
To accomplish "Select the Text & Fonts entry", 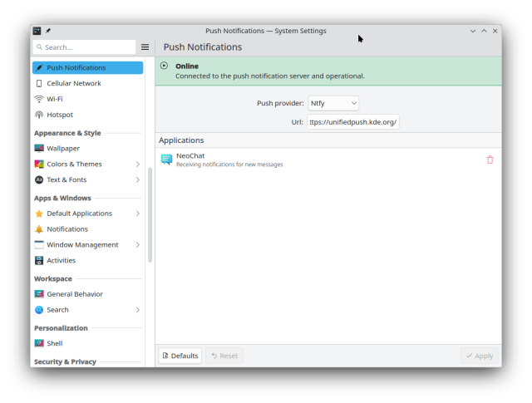I will (x=66, y=179).
